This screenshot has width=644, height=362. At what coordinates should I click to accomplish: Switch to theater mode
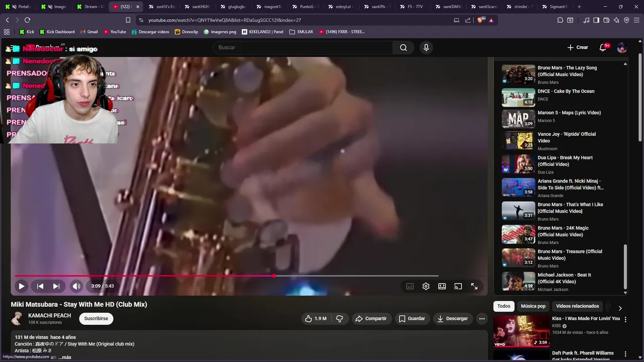click(x=442, y=286)
